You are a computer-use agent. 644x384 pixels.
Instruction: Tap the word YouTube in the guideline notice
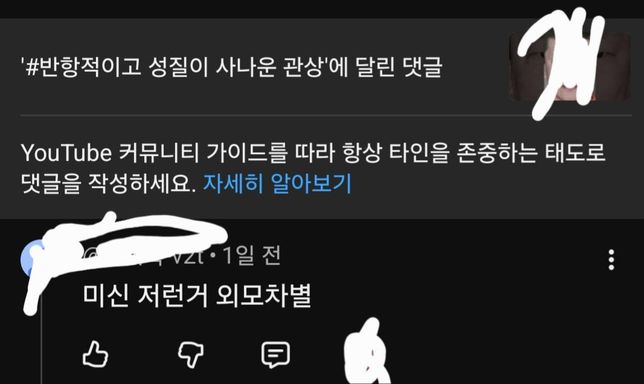66,153
